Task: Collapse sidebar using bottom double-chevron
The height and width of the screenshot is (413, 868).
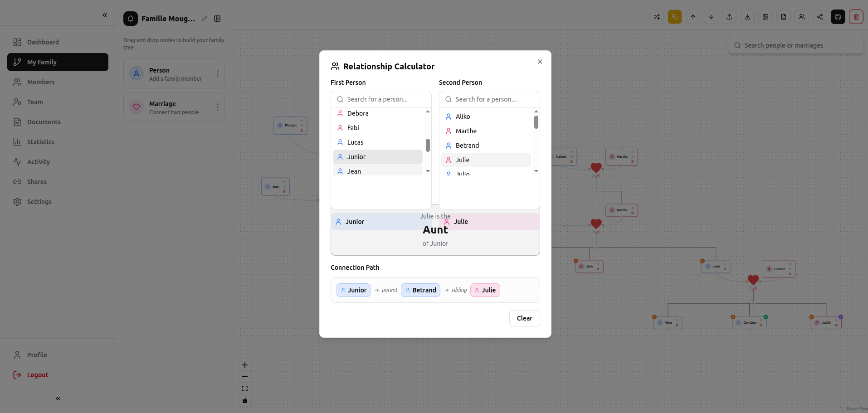Action: tap(58, 398)
